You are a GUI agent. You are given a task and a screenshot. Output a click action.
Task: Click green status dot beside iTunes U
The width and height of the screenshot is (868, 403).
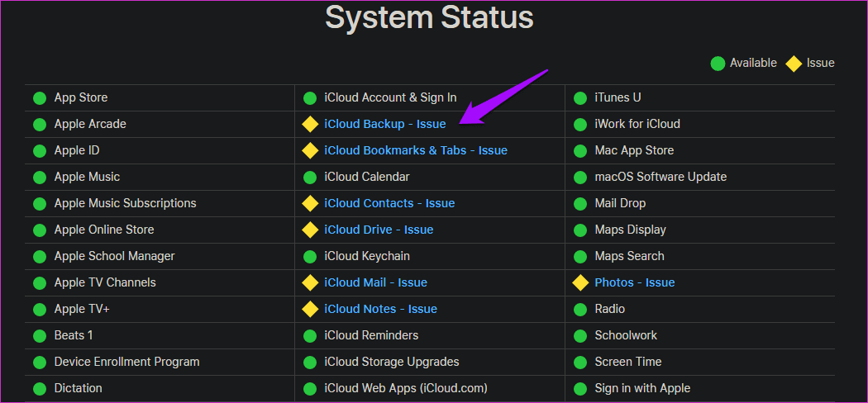tap(580, 98)
